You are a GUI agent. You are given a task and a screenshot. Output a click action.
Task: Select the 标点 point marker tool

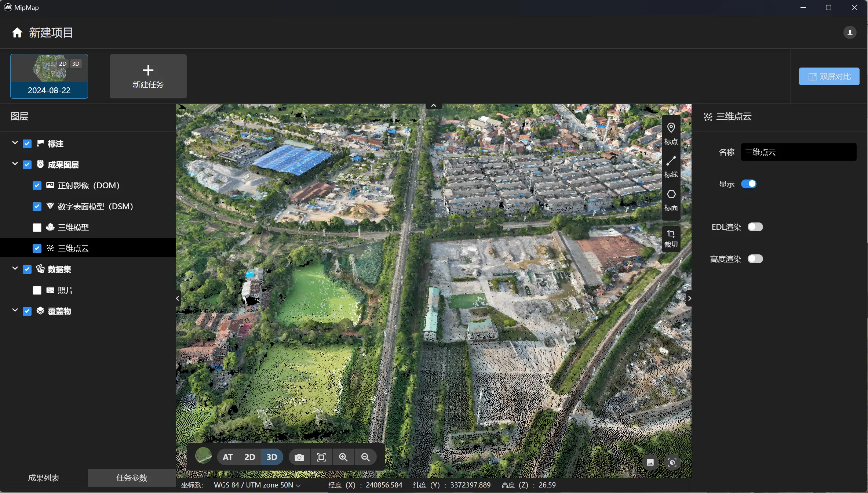coord(671,133)
